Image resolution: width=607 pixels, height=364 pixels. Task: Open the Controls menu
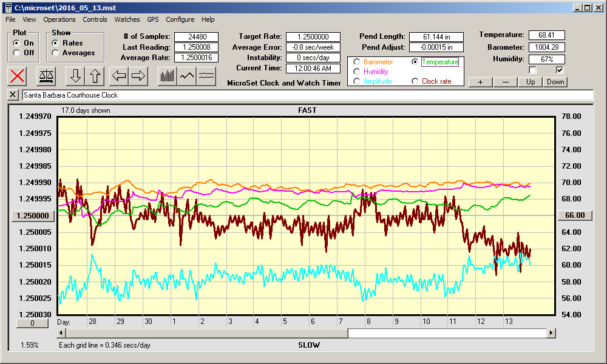click(95, 19)
